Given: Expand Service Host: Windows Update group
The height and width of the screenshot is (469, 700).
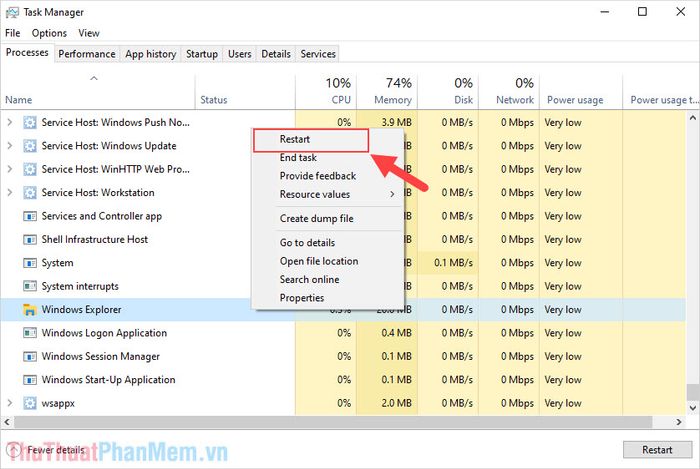Looking at the screenshot, I should tap(9, 145).
